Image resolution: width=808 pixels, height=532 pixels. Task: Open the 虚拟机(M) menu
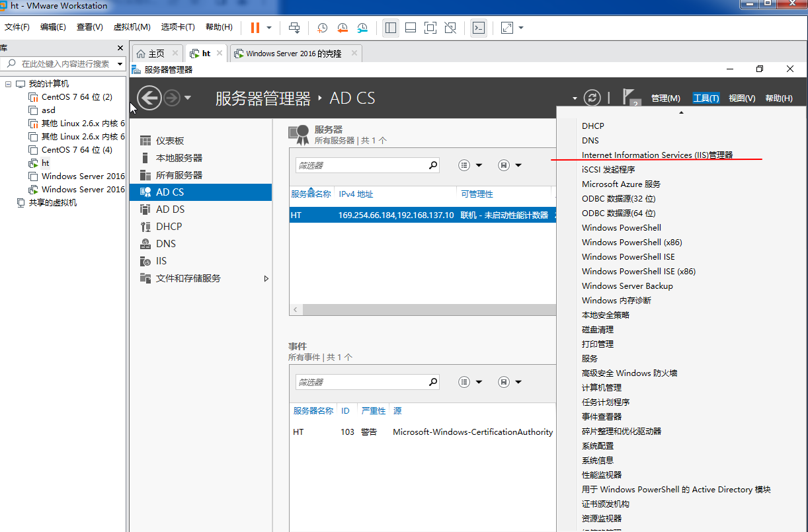pos(132,27)
